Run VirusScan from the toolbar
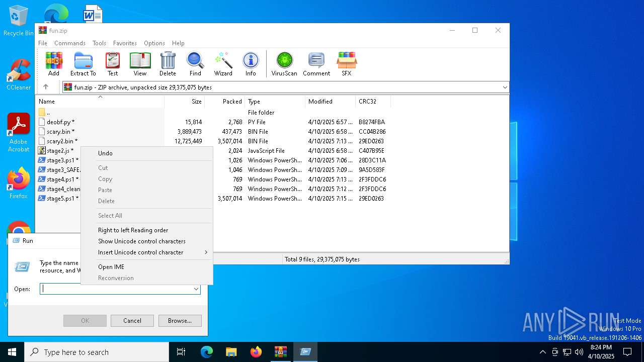 click(284, 64)
